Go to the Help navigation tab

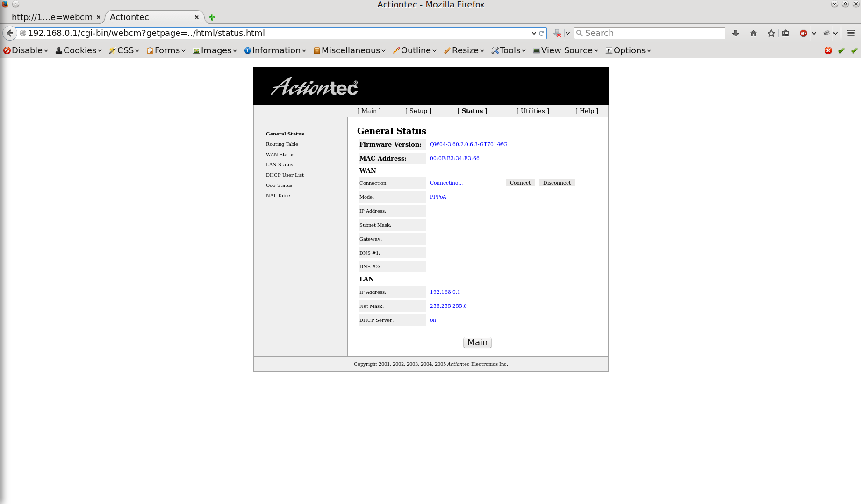587,111
